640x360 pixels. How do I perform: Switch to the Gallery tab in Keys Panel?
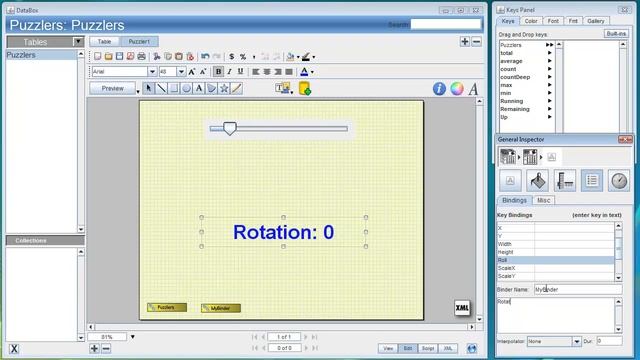(596, 21)
